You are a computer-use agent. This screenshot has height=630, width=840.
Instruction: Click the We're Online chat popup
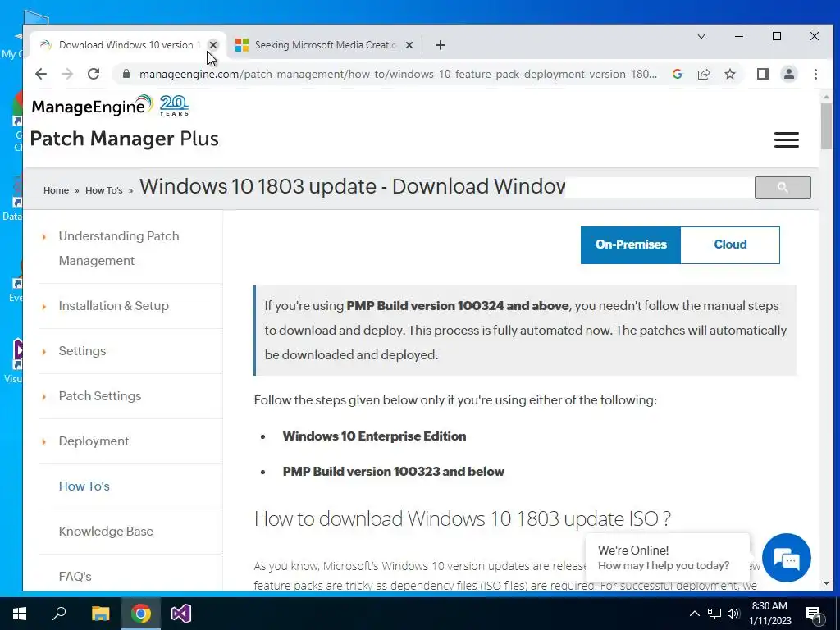pos(667,558)
